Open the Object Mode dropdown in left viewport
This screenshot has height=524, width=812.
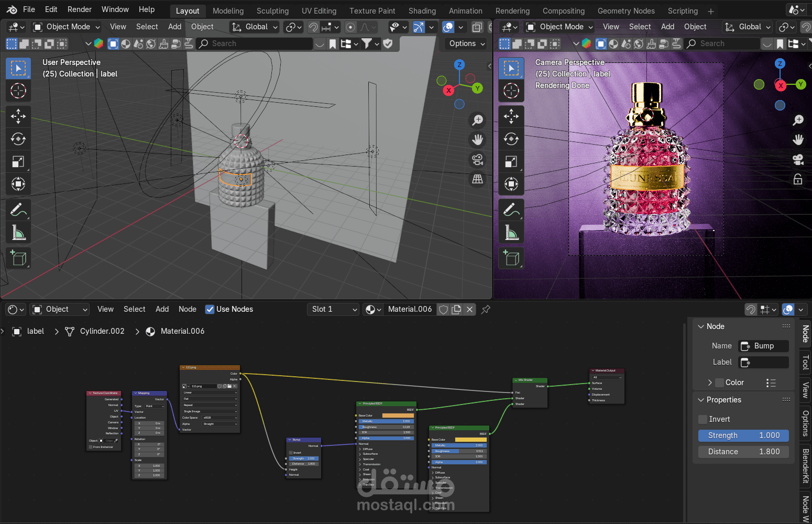pyautogui.click(x=66, y=27)
